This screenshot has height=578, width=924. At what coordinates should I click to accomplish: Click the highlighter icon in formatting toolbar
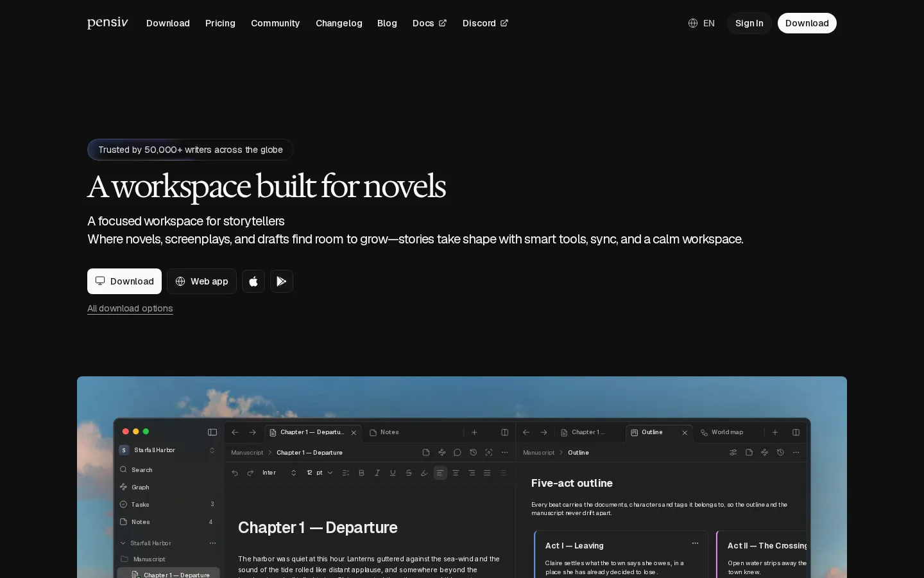[424, 473]
